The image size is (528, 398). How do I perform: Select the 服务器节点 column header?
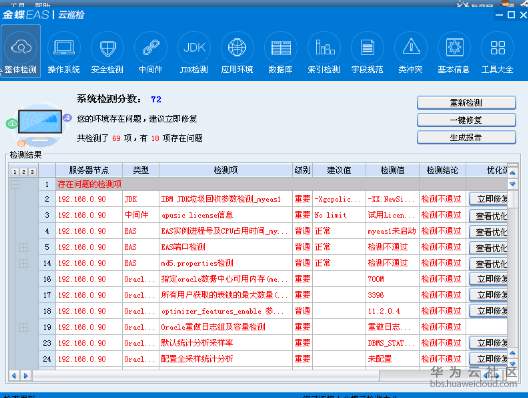(89, 170)
